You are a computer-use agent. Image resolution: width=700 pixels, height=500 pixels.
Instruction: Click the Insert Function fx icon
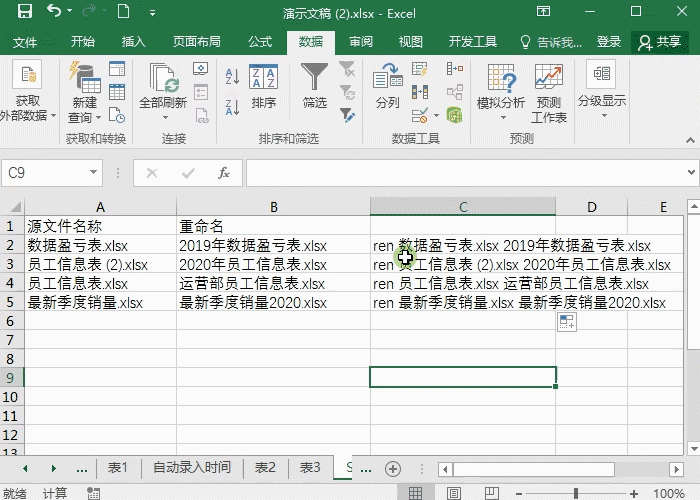pyautogui.click(x=224, y=173)
